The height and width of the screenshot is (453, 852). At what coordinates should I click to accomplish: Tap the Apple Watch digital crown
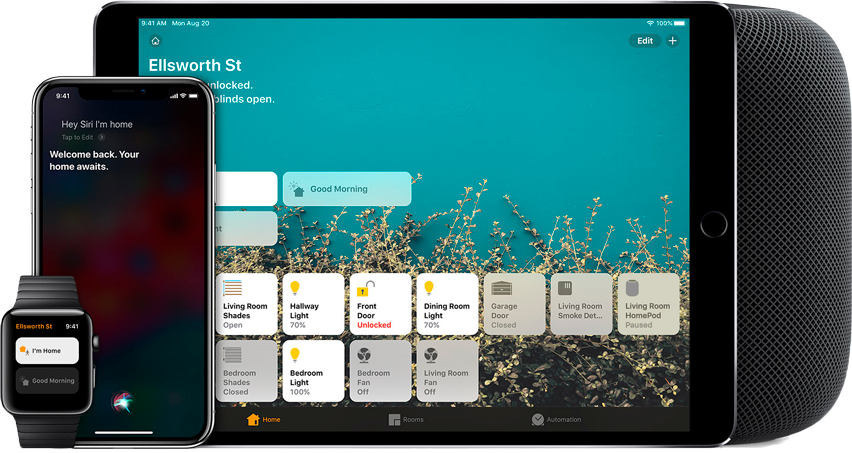pos(95,342)
